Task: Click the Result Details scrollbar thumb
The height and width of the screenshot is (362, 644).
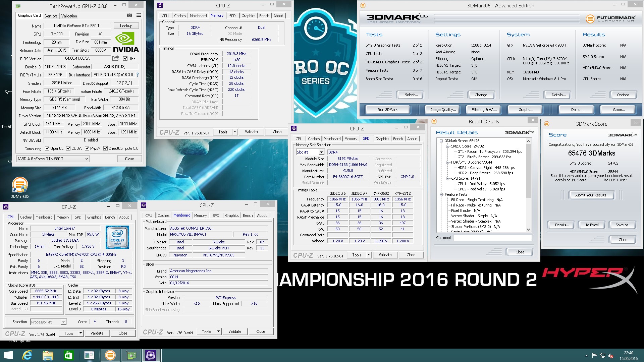Action: (528, 171)
